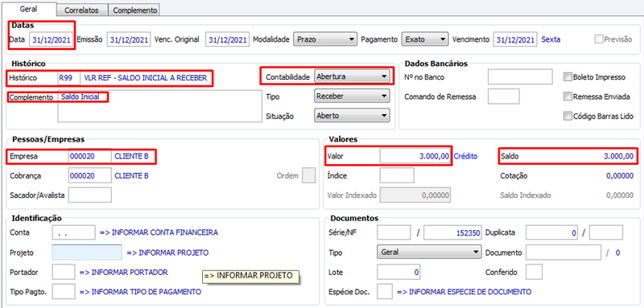644x308 pixels.
Task: Click the Lote field
Action: (x=398, y=272)
